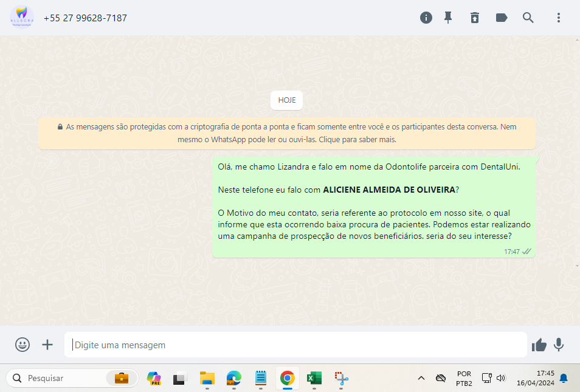Start voice recording with microphone icon
Image resolution: width=580 pixels, height=392 pixels.
tap(559, 345)
